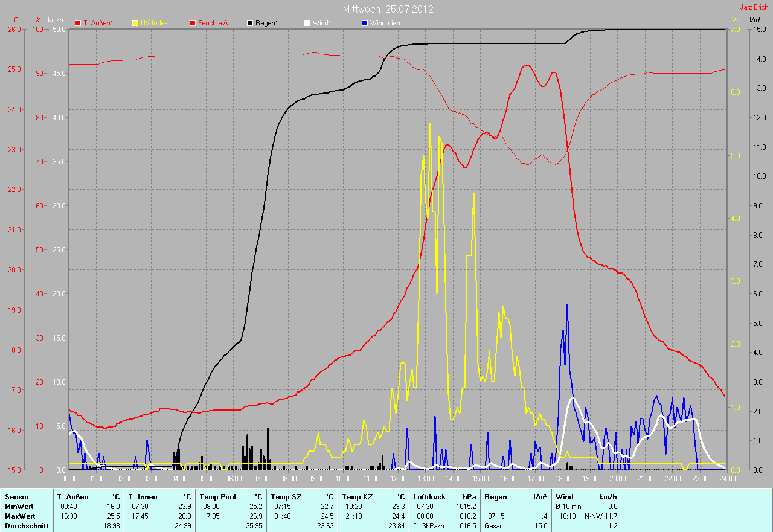The height and width of the screenshot is (532, 773).
Task: Click the 04:00 time axis label
Action: tap(179, 479)
